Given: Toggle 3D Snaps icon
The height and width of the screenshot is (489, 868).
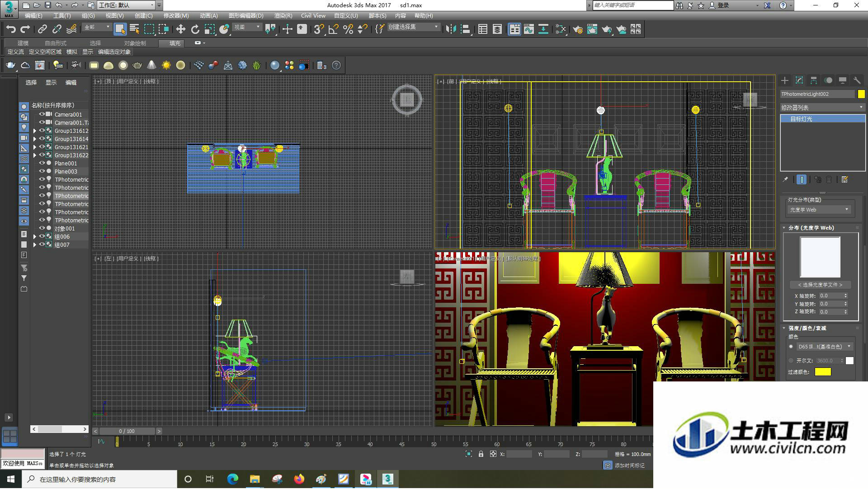Looking at the screenshot, I should 319,29.
